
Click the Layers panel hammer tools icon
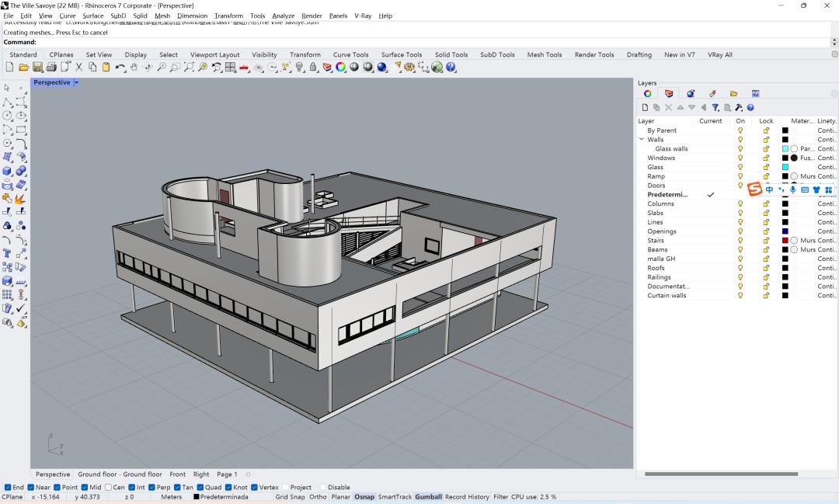pyautogui.click(x=739, y=107)
